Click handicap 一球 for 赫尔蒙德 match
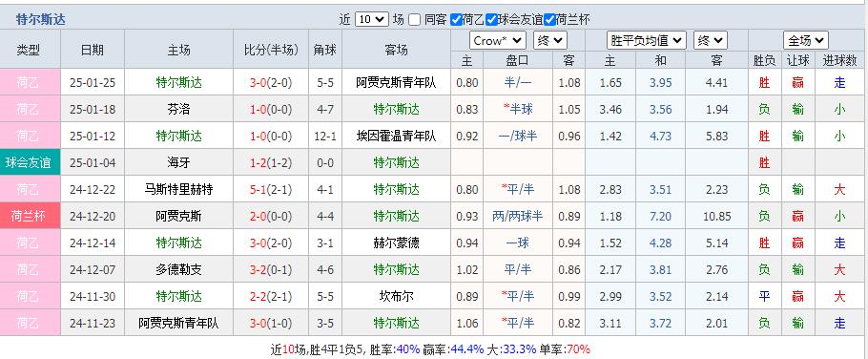 tap(518, 243)
